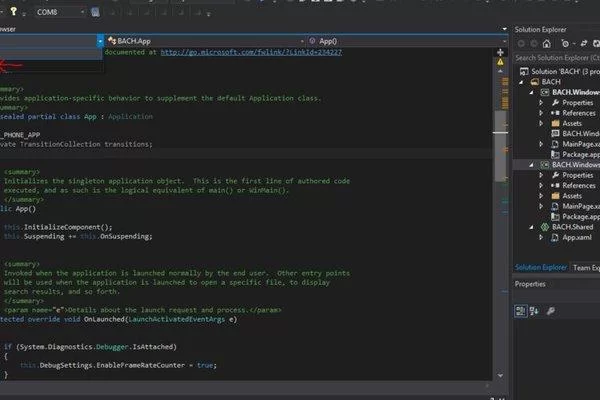Click the editor split window icon
This screenshot has height=400, width=600.
point(500,52)
